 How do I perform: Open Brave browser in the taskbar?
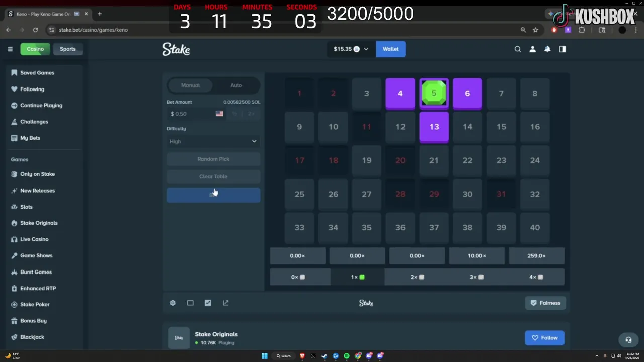coord(302,356)
